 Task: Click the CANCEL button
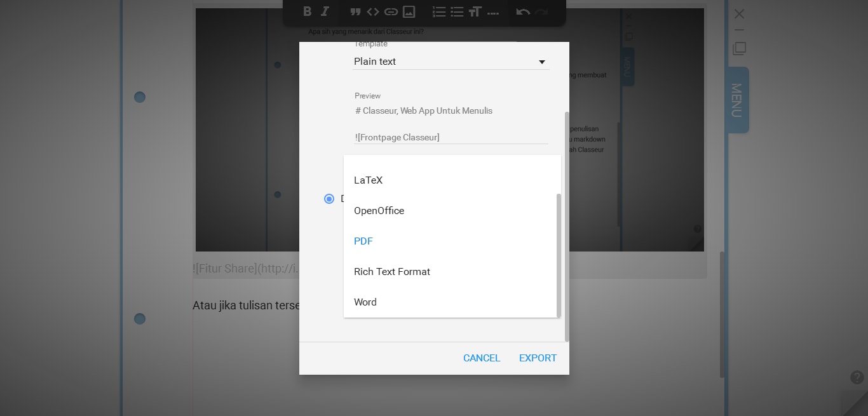click(x=482, y=358)
